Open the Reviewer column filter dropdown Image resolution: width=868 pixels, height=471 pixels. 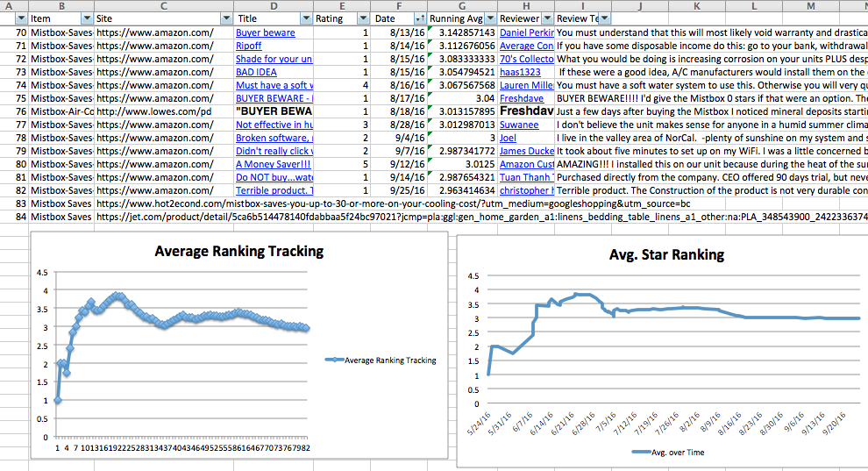547,18
